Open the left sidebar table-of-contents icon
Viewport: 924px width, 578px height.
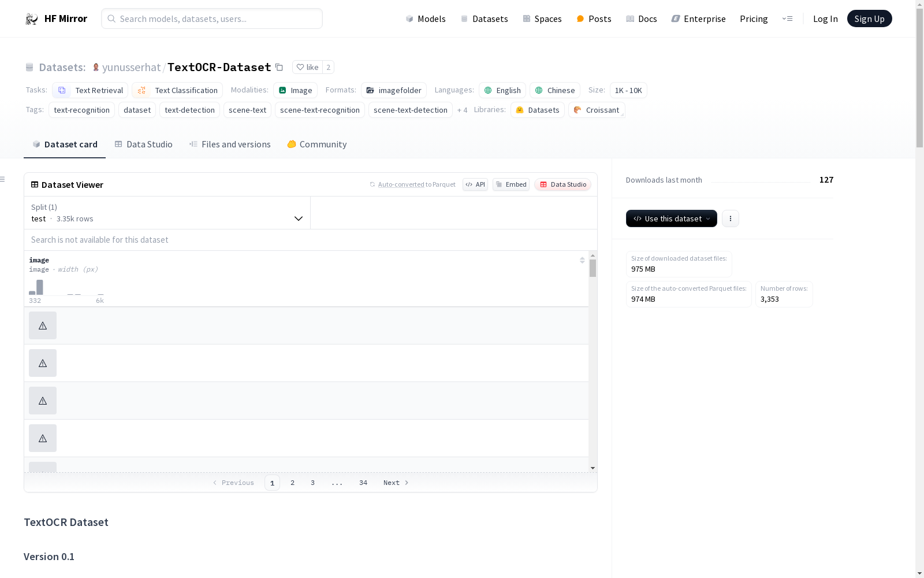(x=2, y=179)
